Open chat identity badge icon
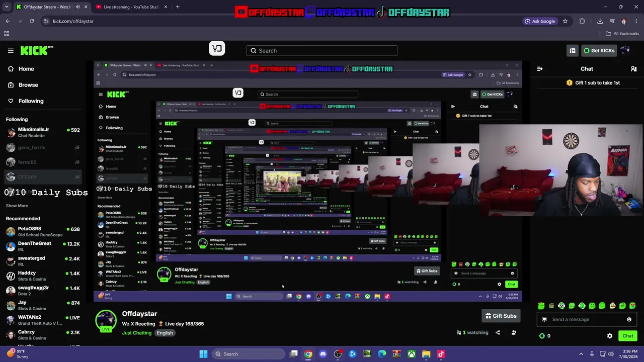This screenshot has width=644, height=362. point(544,319)
